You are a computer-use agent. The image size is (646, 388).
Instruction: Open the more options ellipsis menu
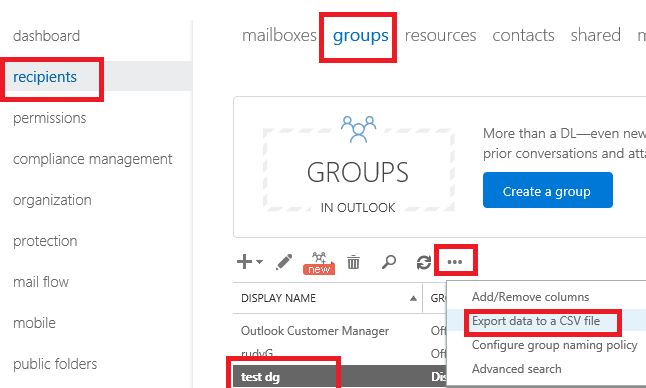(x=455, y=262)
